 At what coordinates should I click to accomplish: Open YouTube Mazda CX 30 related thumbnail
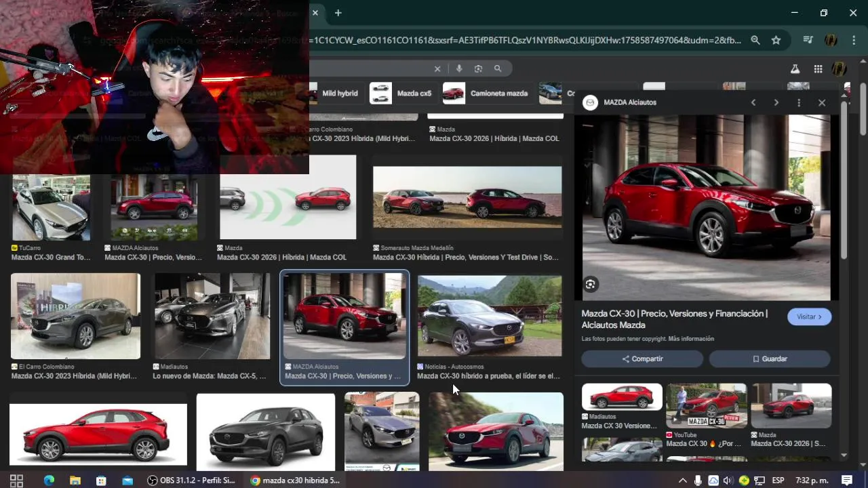coord(706,405)
